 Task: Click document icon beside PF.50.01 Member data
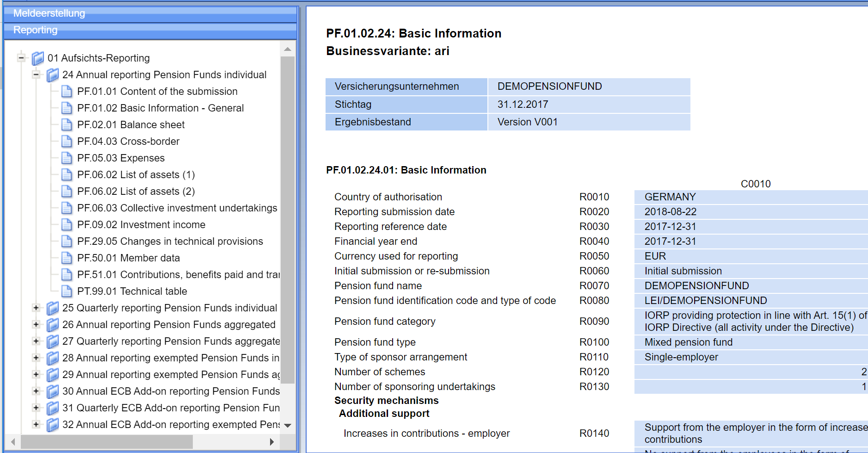tap(67, 258)
